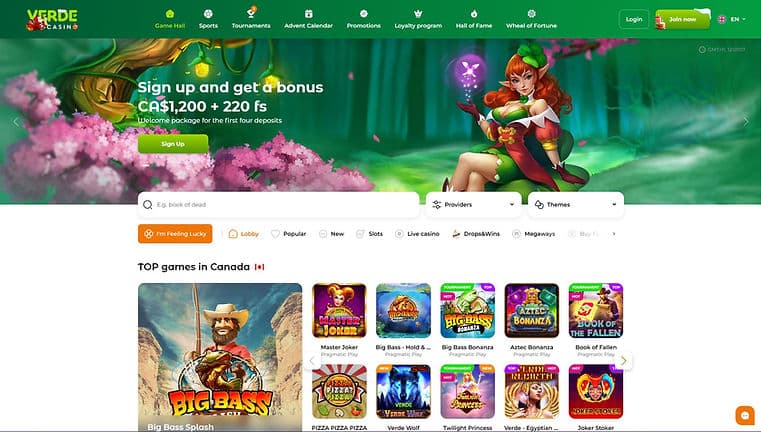This screenshot has width=761, height=432.
Task: Open the EN language selector
Action: [732, 19]
